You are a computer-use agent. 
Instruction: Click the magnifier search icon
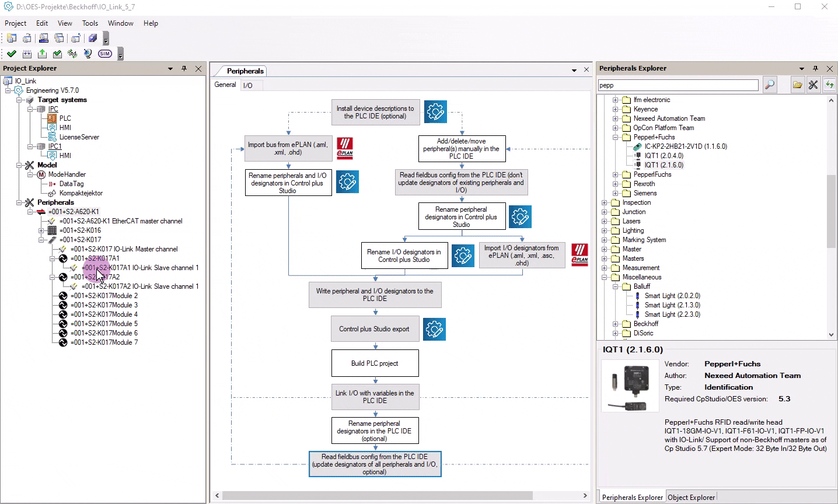[770, 85]
